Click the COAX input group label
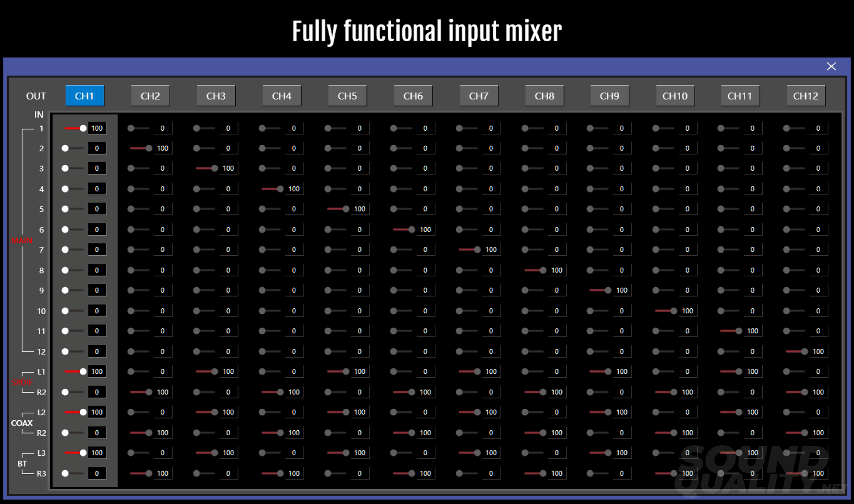The width and height of the screenshot is (854, 504). (22, 423)
